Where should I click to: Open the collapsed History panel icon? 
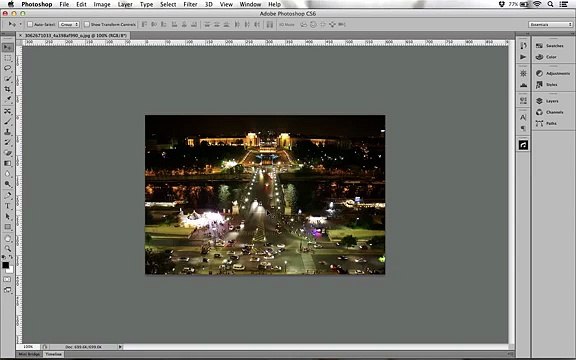point(523,45)
